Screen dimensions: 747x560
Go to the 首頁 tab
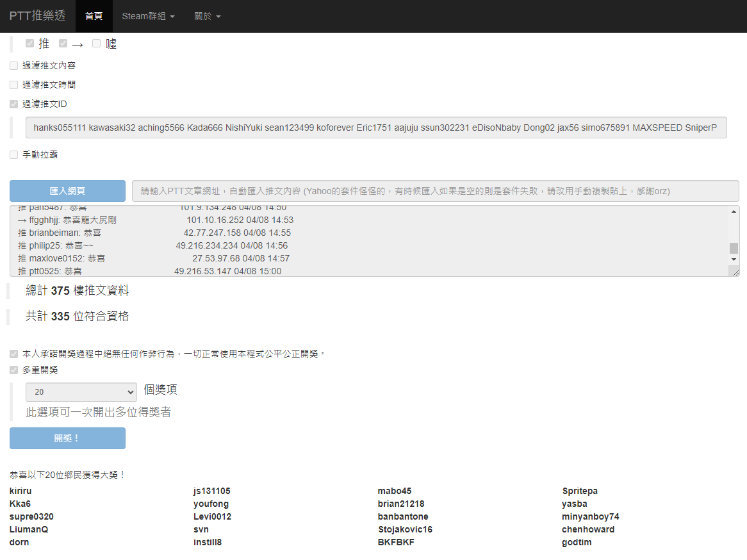point(94,16)
